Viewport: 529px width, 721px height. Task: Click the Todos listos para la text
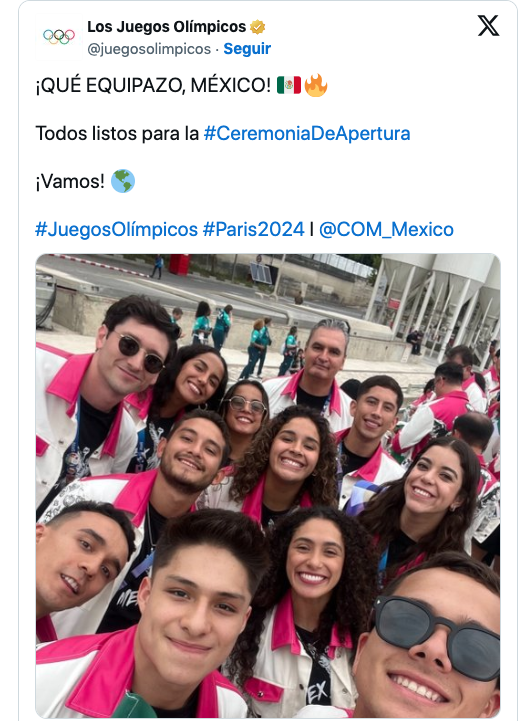(x=117, y=134)
